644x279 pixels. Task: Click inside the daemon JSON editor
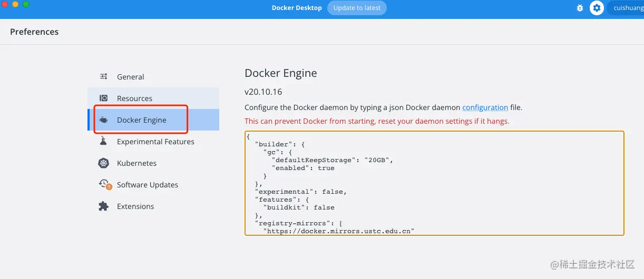click(x=434, y=183)
